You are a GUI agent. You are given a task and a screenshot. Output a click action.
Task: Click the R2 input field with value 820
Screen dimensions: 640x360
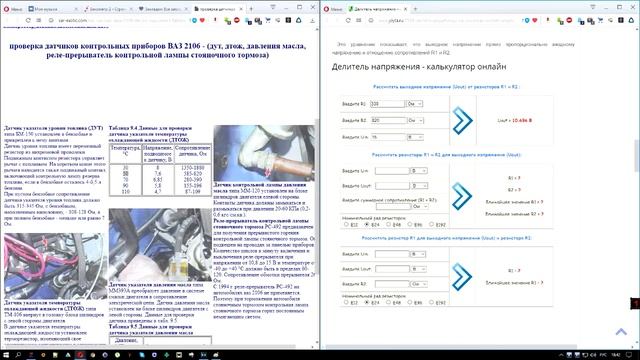click(x=389, y=120)
